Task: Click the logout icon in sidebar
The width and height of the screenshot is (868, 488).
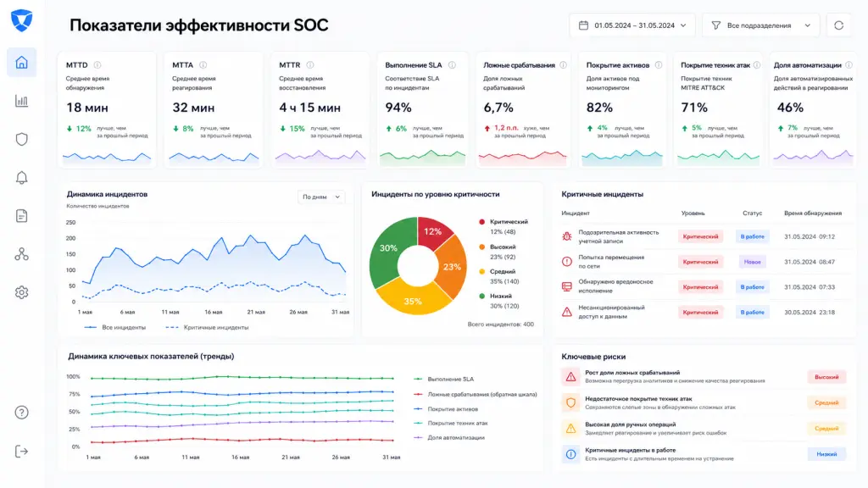Action: tap(21, 452)
